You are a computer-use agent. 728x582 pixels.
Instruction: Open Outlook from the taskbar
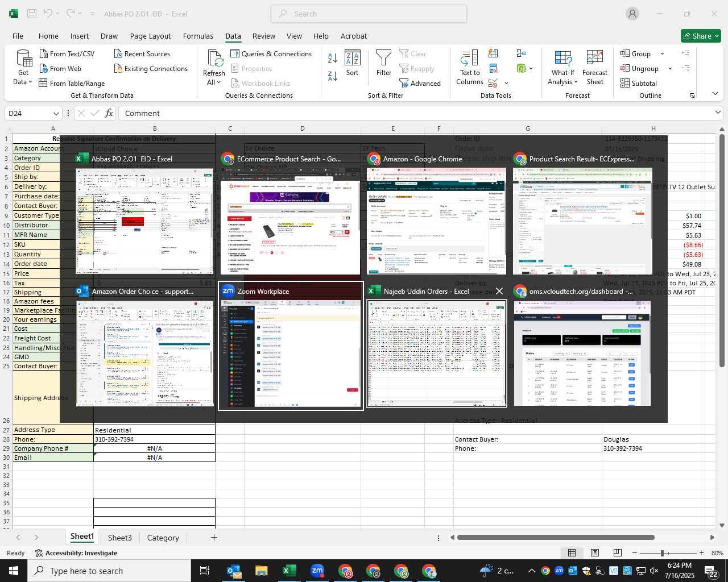234,571
